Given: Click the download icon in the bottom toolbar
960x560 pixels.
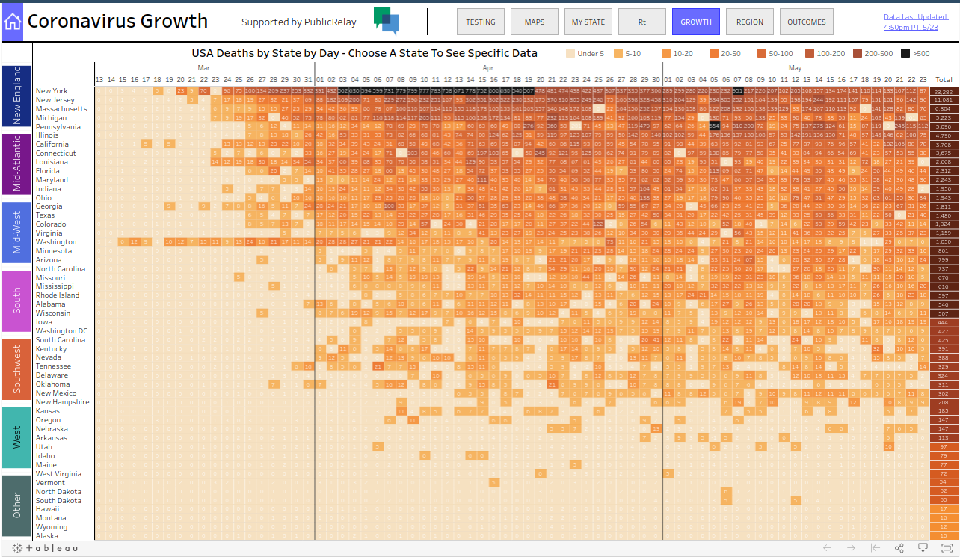Looking at the screenshot, I should [x=922, y=547].
